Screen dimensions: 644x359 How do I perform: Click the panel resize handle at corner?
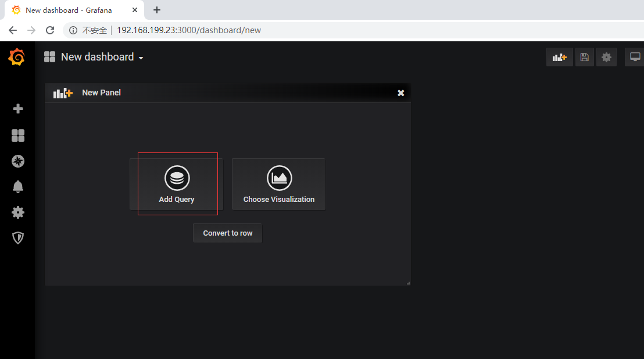coord(408,283)
